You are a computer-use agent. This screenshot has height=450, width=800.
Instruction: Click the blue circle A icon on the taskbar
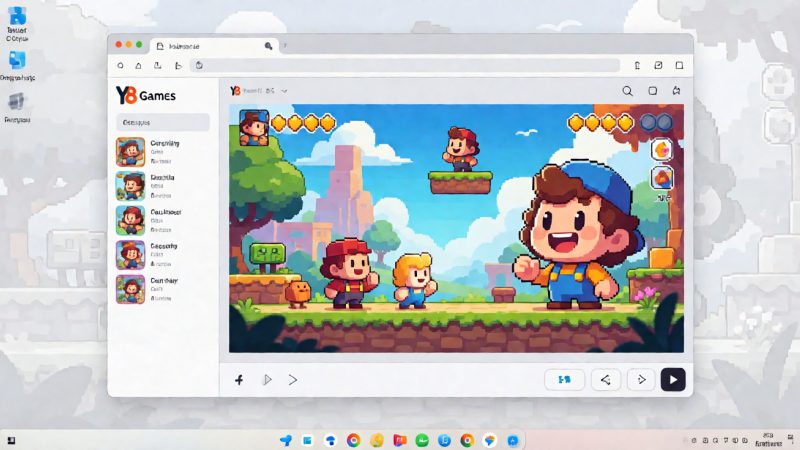click(513, 440)
